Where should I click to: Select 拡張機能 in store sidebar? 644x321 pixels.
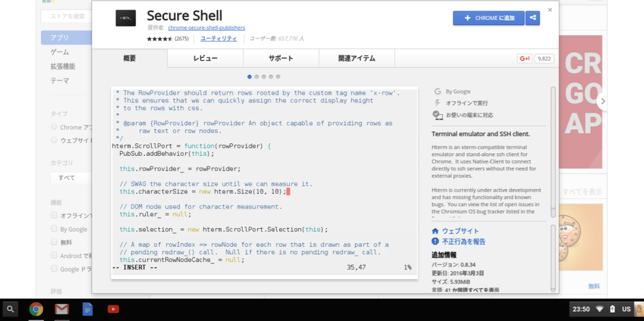tap(63, 67)
